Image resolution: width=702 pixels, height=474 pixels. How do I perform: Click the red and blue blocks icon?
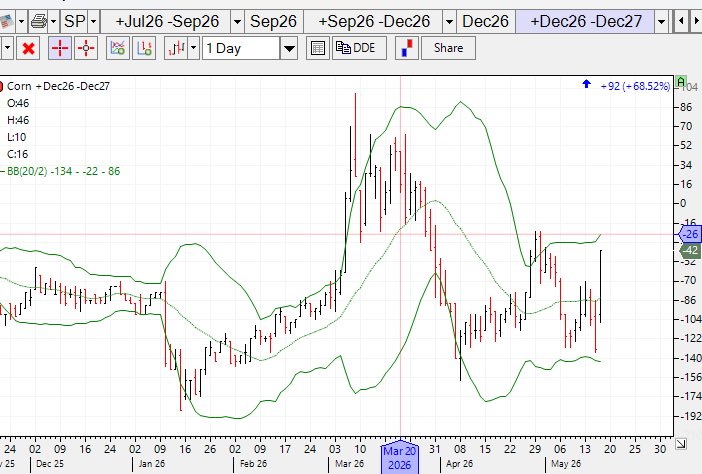(x=407, y=48)
